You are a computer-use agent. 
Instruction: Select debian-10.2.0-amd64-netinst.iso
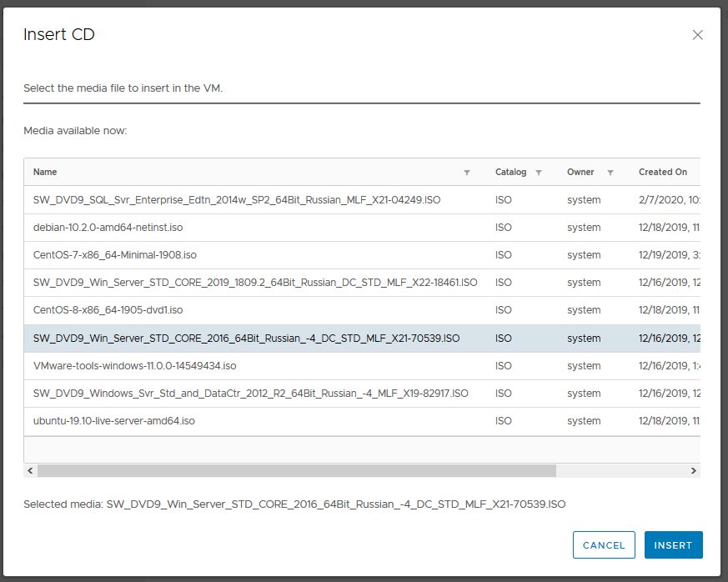[362, 228]
